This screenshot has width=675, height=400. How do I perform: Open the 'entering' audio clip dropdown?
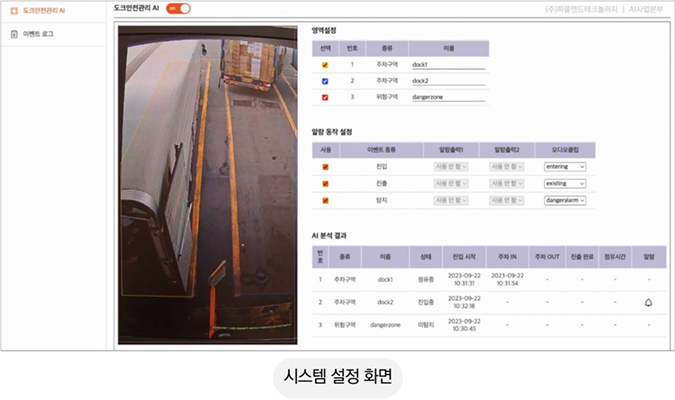tap(565, 167)
